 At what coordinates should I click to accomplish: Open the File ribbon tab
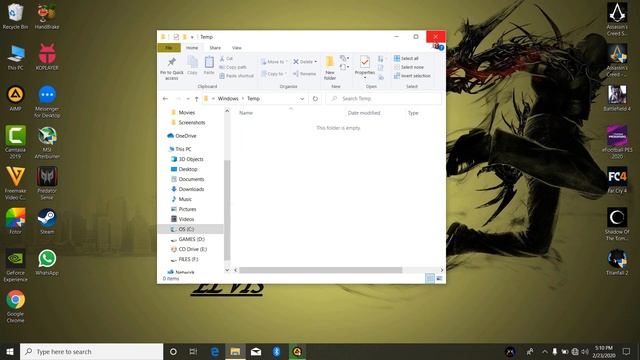point(169,48)
